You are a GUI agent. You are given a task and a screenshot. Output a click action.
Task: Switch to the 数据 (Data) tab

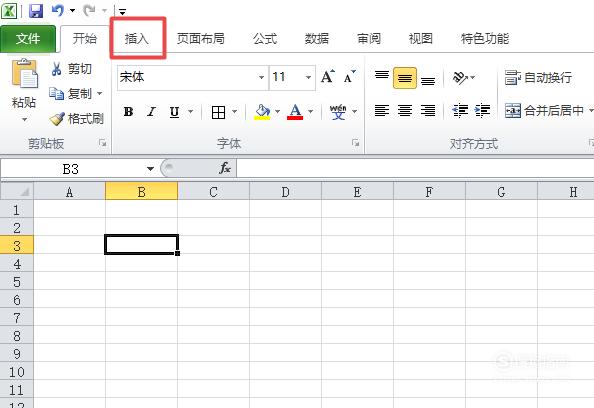pyautogui.click(x=317, y=39)
